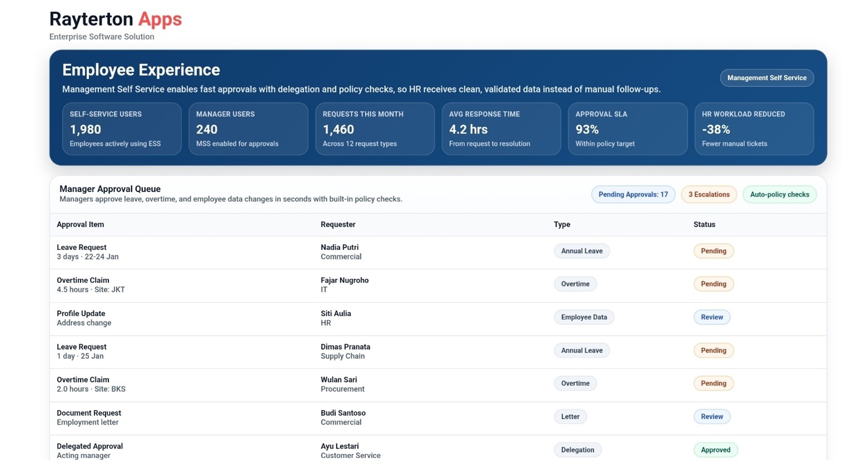Screen dimensions: 868x468
Task: Open the Avg Response Time card
Action: tap(501, 129)
